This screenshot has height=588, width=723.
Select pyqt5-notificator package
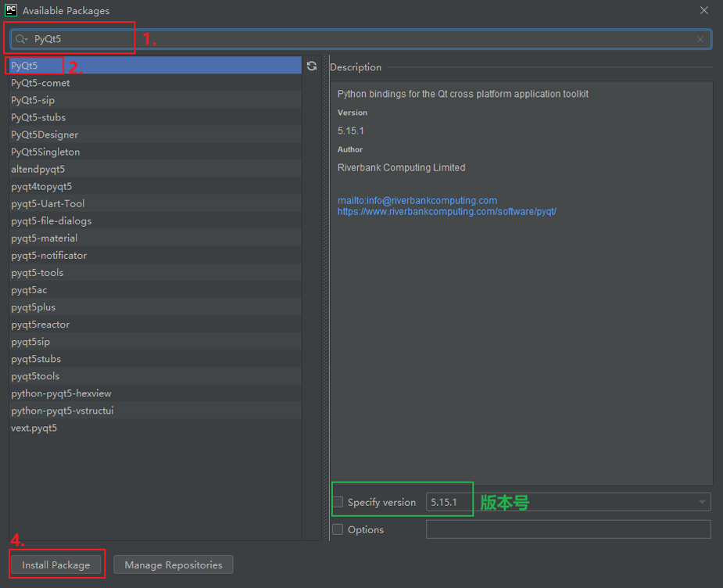coord(156,256)
